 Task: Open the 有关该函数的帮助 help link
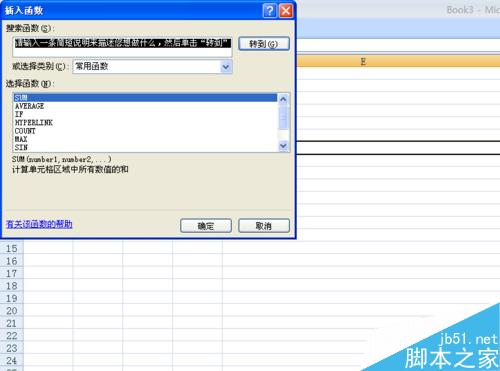point(39,224)
